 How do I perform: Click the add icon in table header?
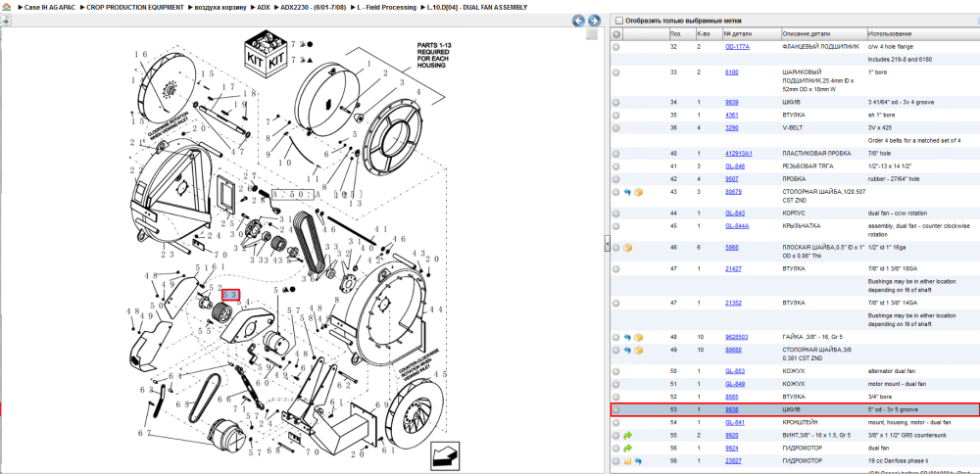click(x=616, y=33)
